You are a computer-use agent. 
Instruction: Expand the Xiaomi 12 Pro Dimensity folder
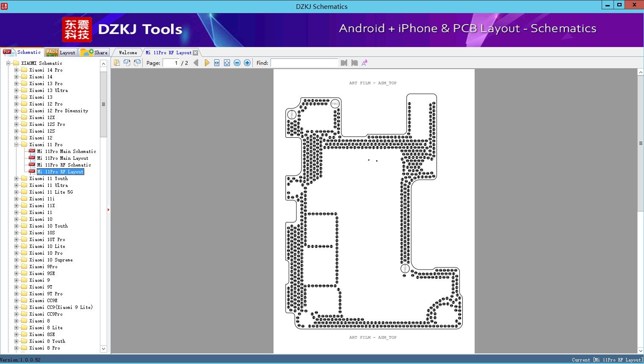pyautogui.click(x=17, y=111)
